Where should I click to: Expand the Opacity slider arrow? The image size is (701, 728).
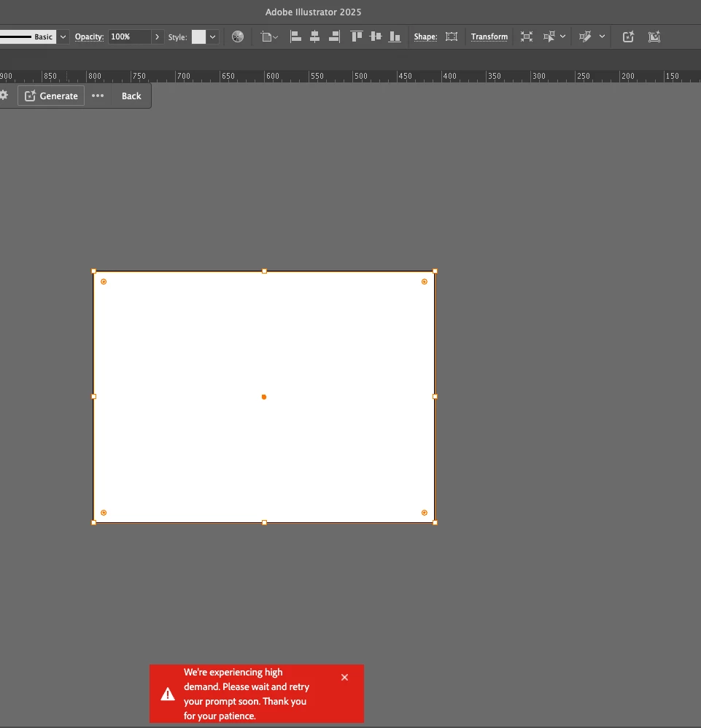[x=158, y=36]
